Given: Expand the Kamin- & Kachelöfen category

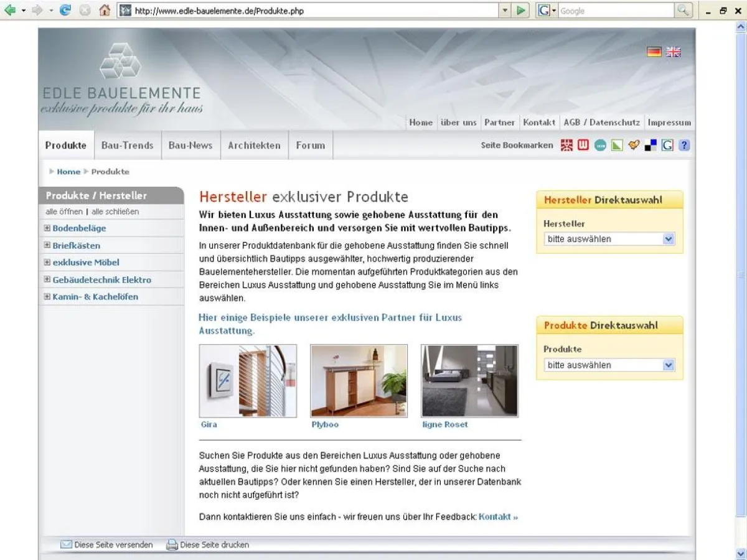Looking at the screenshot, I should (47, 297).
